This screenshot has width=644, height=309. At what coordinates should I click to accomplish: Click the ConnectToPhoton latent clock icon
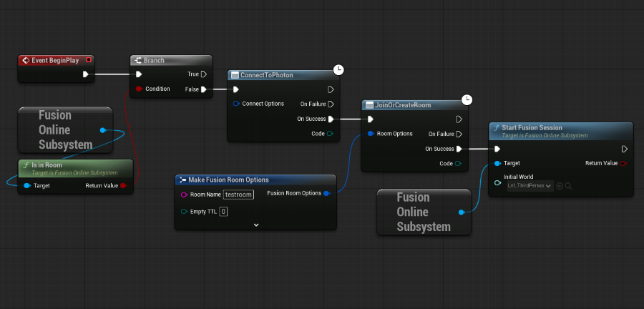click(338, 70)
